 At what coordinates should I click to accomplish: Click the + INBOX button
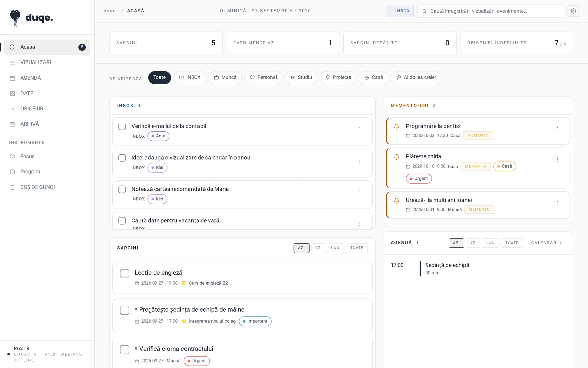[x=400, y=11]
